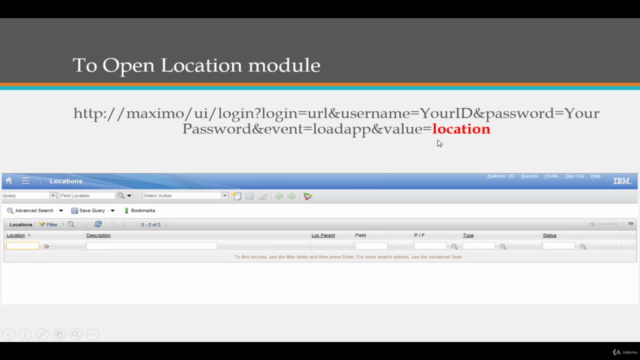
Task: Click the Find Location magnifier icon
Action: coord(121,196)
